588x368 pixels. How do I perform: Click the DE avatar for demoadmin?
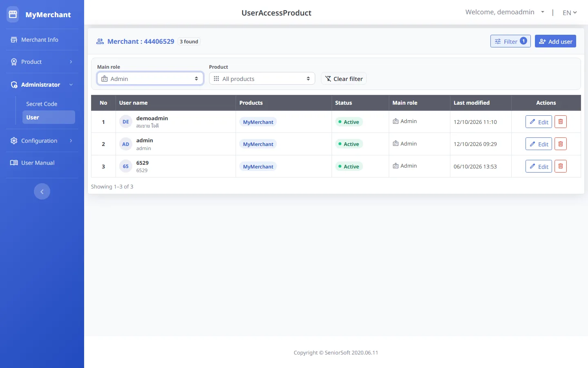click(126, 122)
